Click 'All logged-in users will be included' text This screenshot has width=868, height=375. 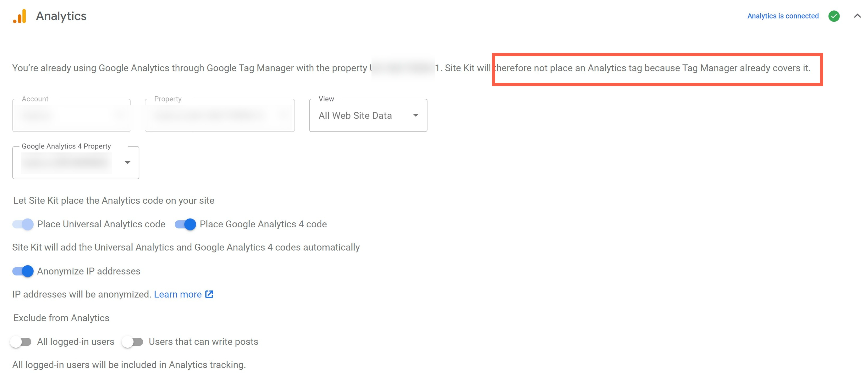click(x=129, y=365)
